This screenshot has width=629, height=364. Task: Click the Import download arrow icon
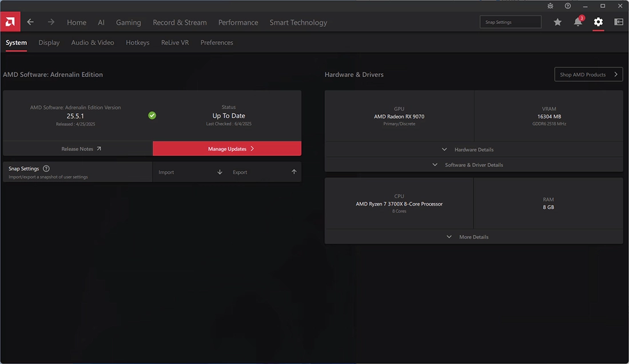click(220, 171)
